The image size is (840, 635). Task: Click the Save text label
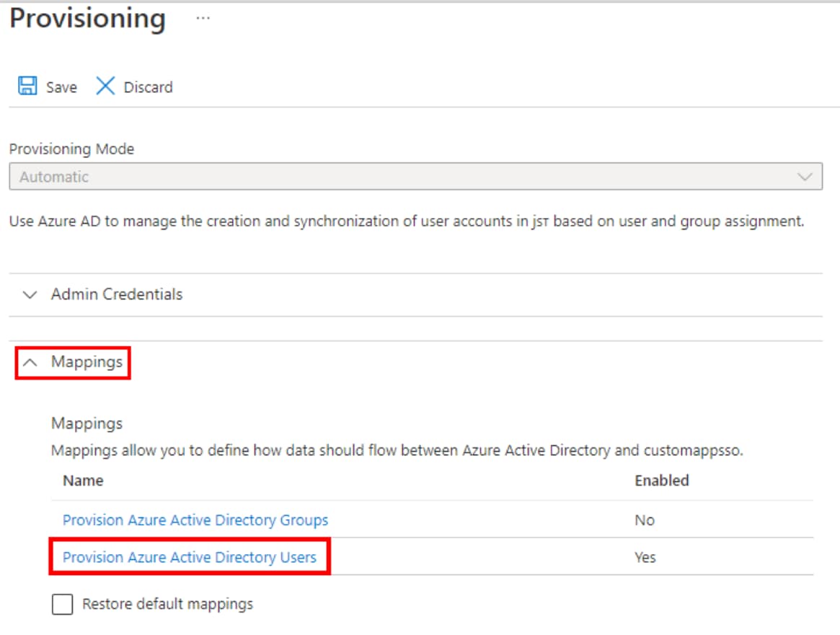point(61,87)
